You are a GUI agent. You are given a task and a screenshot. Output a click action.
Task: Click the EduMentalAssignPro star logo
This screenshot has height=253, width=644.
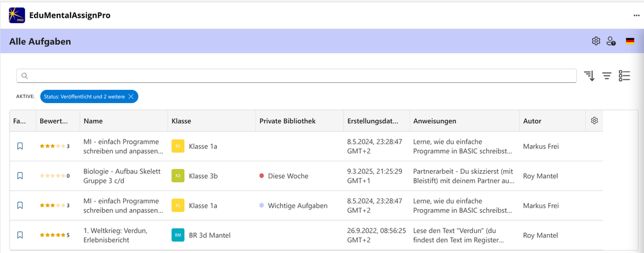point(17,16)
